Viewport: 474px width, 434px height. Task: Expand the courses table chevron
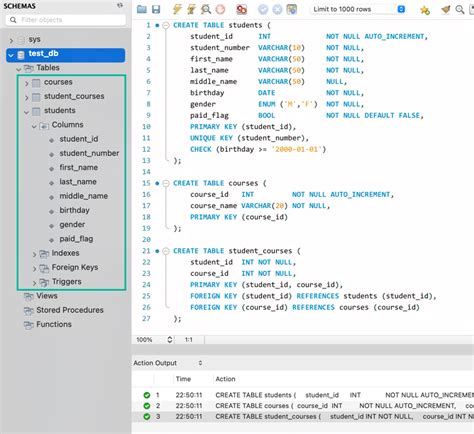[x=27, y=83]
